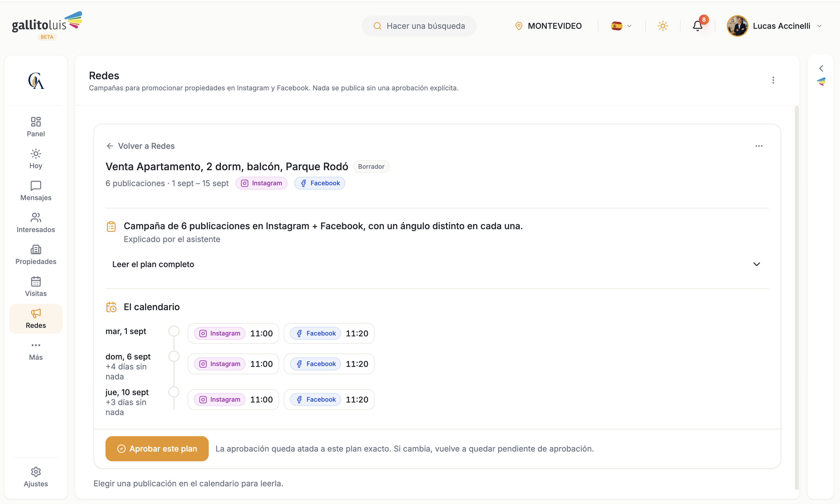This screenshot has height=504, width=840.
Task: Select Redes megaphone in sidebar
Action: [36, 319]
